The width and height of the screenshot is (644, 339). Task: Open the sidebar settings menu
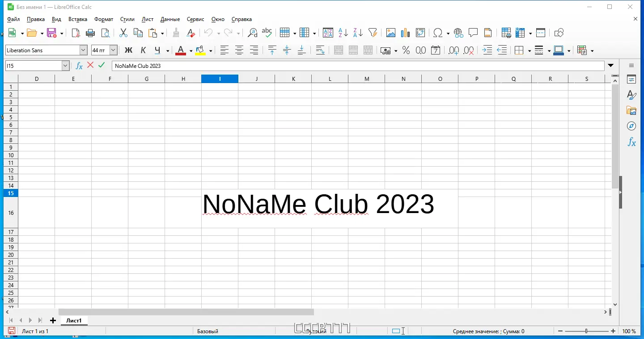631,66
